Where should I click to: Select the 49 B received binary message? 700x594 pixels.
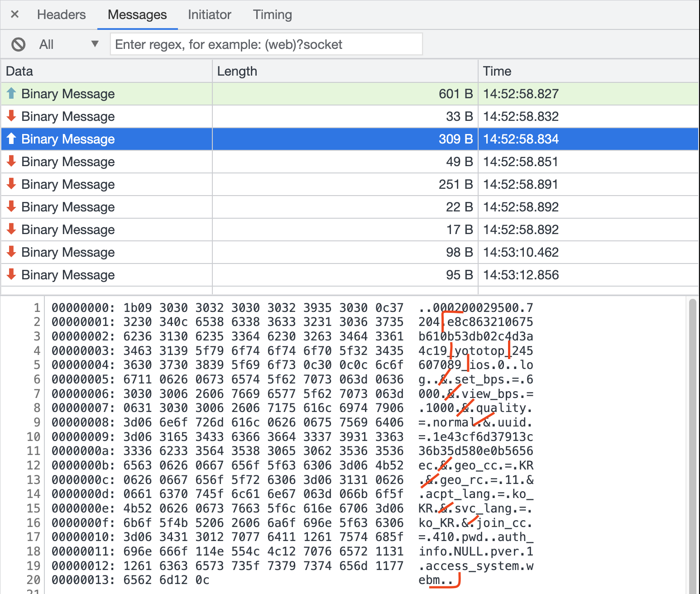pyautogui.click(x=68, y=162)
